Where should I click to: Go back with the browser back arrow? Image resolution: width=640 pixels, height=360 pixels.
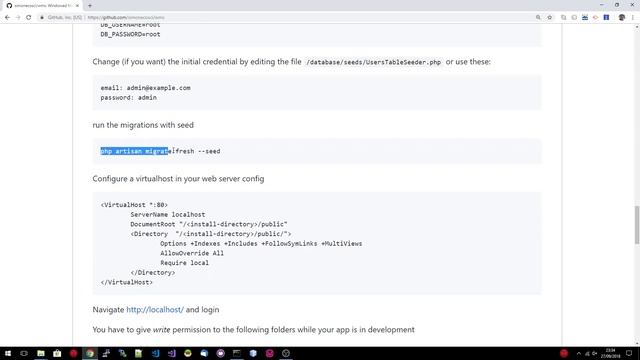click(x=7, y=18)
